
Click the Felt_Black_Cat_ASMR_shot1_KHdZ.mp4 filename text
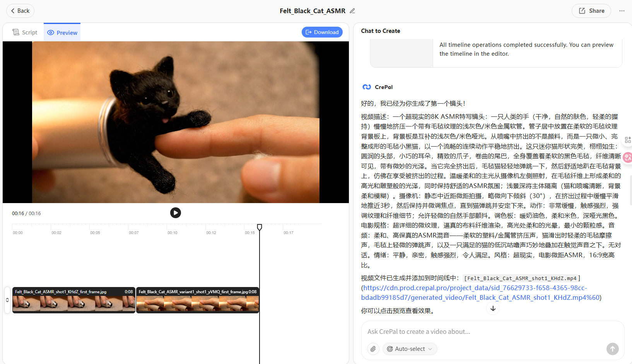(x=522, y=278)
